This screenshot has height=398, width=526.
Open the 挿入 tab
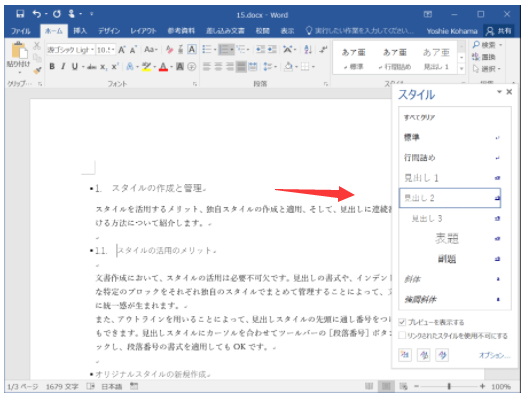(x=80, y=31)
